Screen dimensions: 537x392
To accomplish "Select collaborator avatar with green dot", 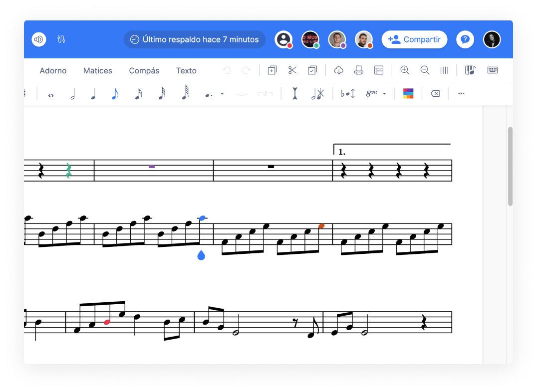I will point(310,39).
